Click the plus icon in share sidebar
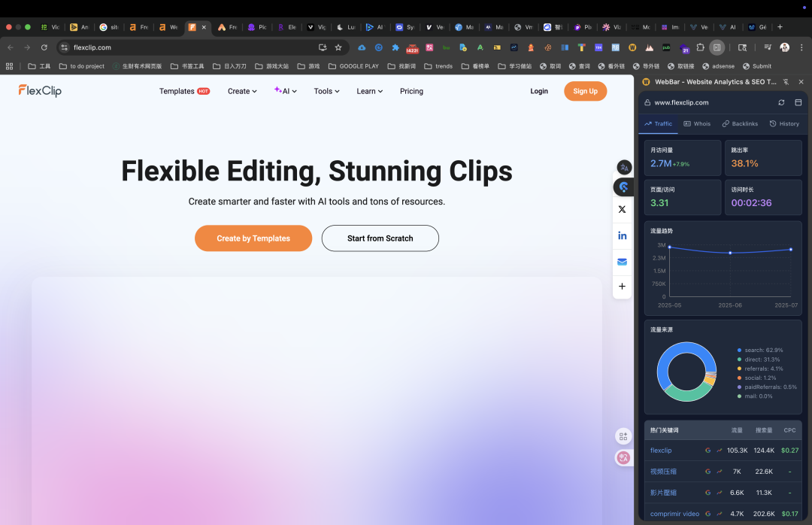The height and width of the screenshot is (525, 812). coord(622,286)
